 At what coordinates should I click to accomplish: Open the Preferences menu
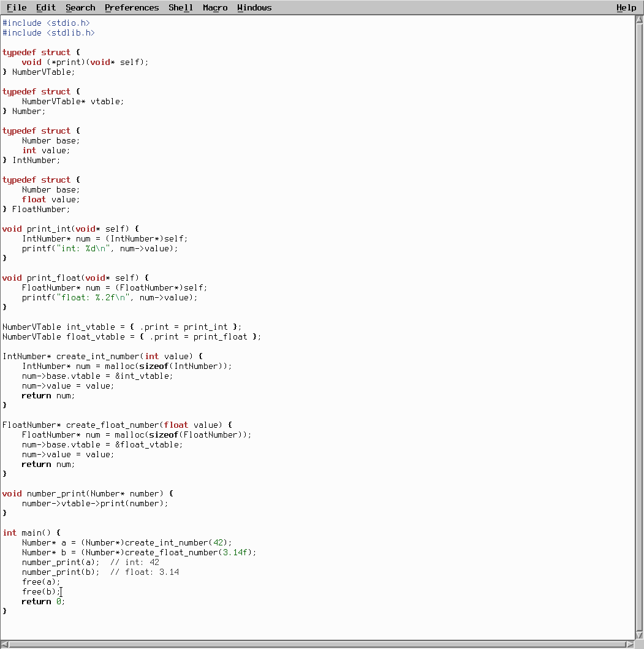coord(132,7)
